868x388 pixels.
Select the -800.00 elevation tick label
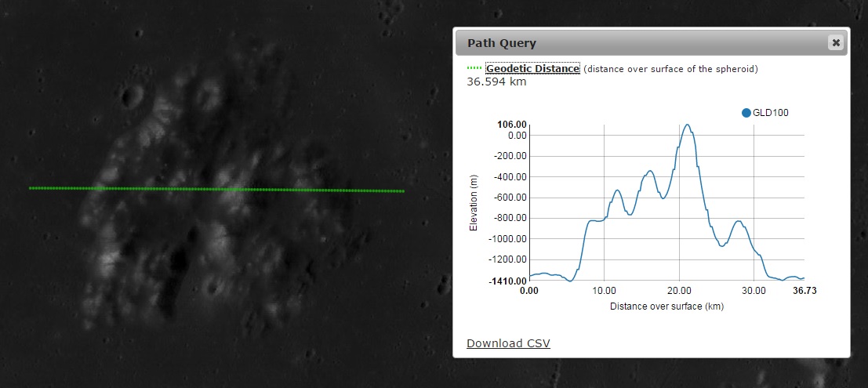[510, 218]
